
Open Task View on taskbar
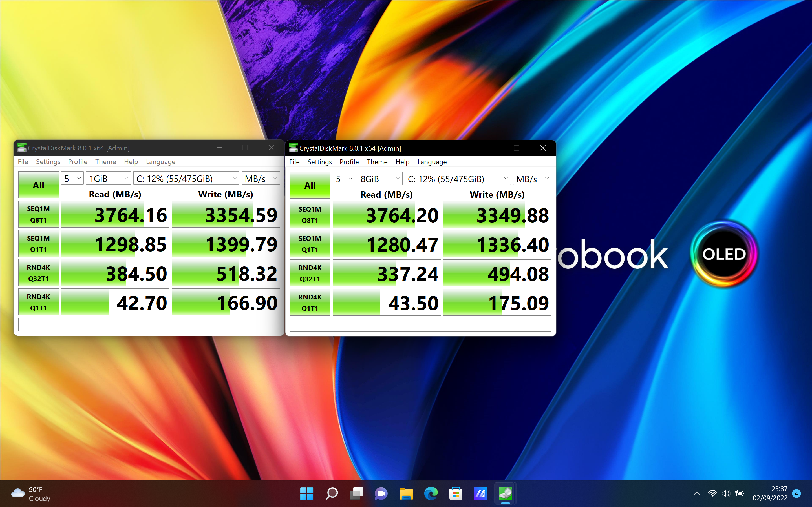[356, 493]
